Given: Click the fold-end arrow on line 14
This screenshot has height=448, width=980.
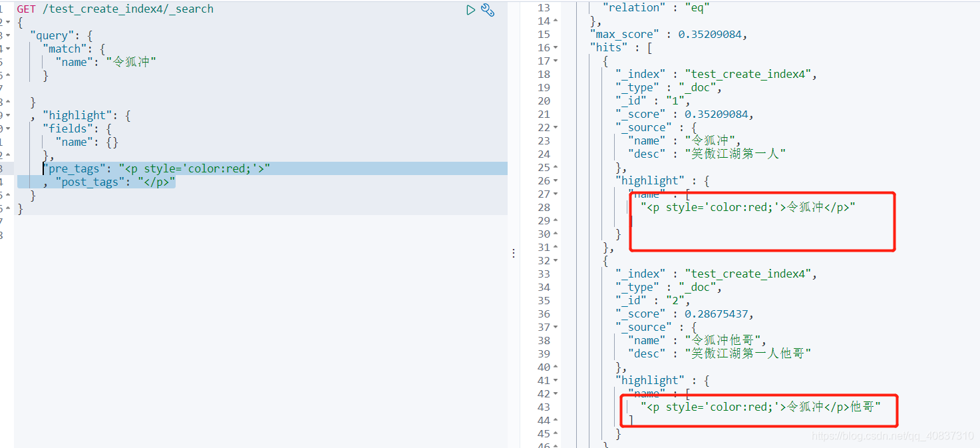Looking at the screenshot, I should [x=556, y=21].
